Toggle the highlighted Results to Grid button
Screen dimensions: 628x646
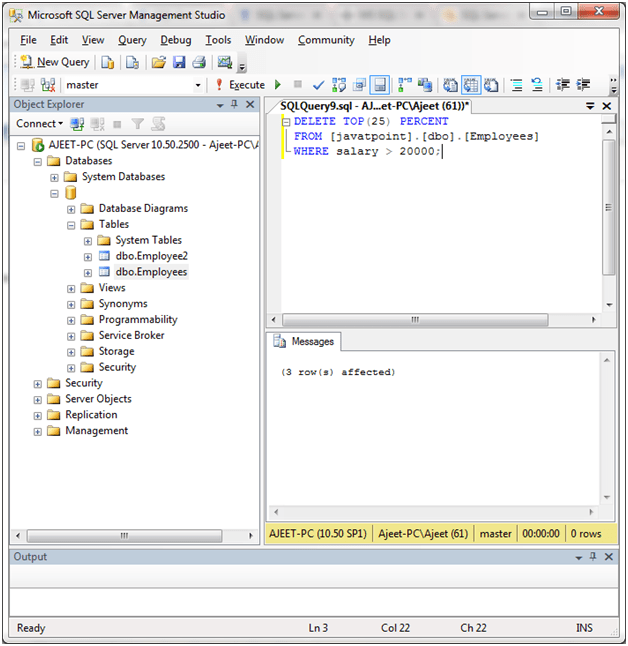pos(471,85)
